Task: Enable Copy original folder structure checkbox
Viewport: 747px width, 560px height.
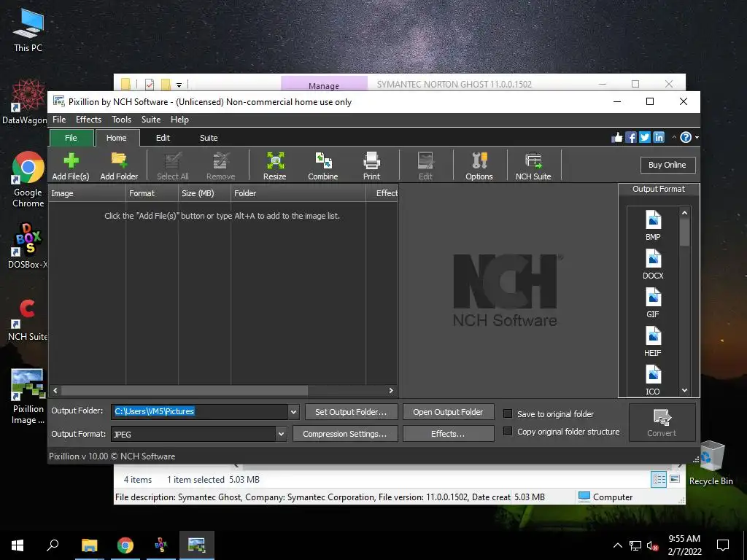Action: click(x=508, y=431)
